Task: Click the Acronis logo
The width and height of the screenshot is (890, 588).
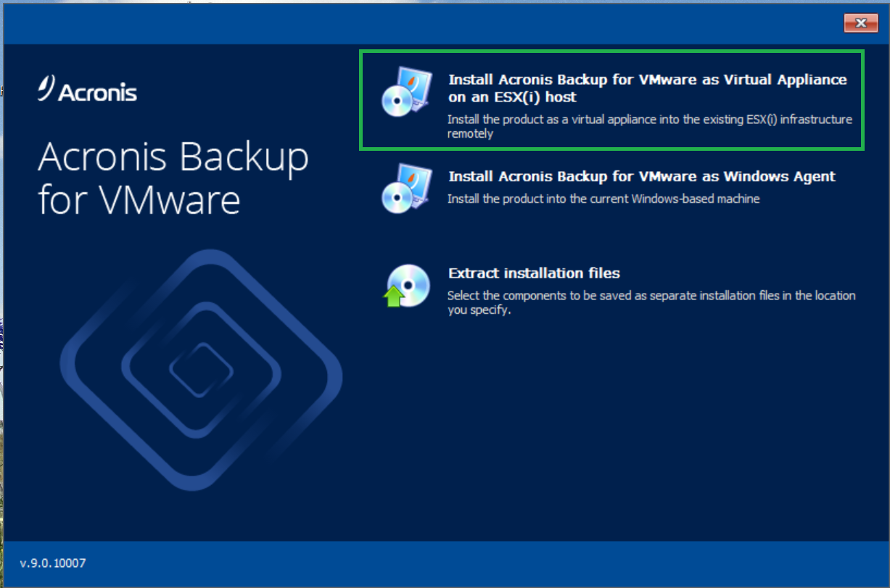Action: pyautogui.click(x=88, y=88)
